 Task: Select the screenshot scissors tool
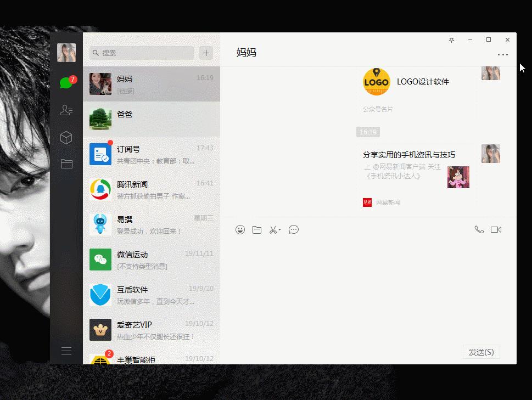[x=273, y=229]
